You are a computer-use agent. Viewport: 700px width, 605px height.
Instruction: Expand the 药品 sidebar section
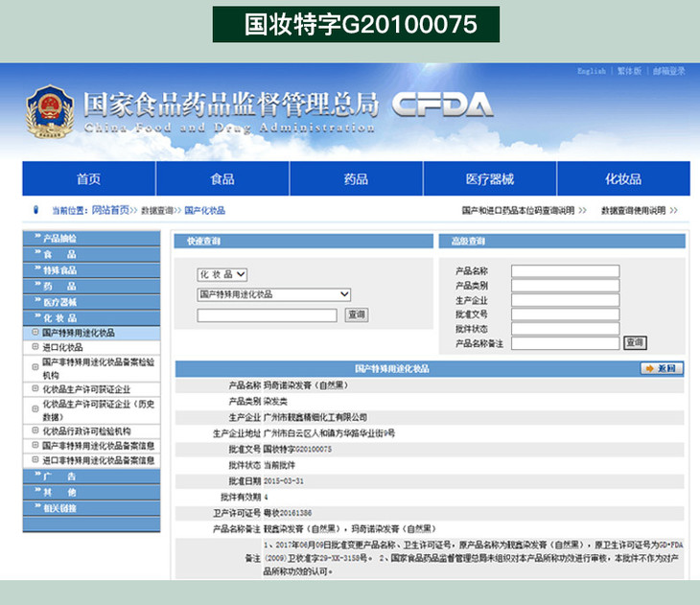(x=90, y=286)
